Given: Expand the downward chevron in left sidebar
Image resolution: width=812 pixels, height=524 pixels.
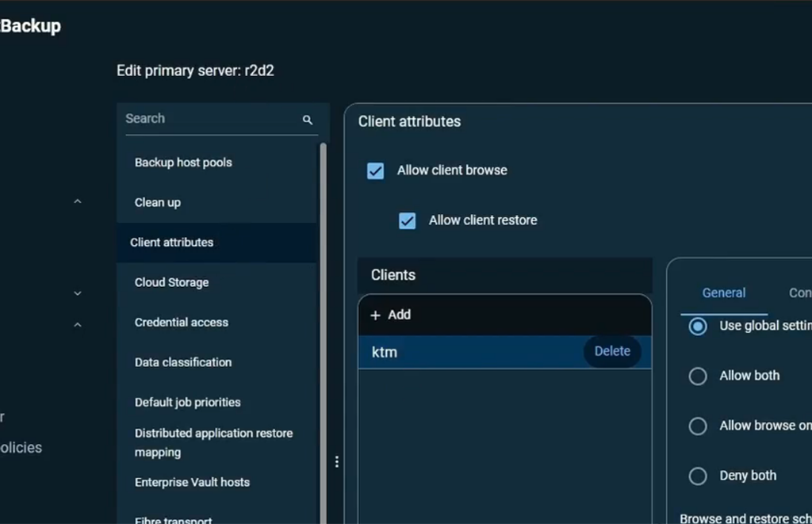Looking at the screenshot, I should click(78, 293).
